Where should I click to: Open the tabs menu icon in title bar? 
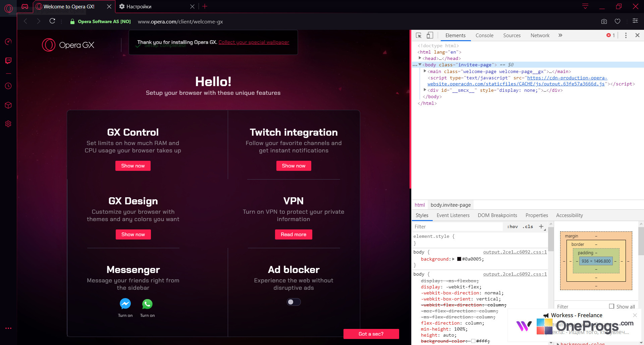[x=585, y=6]
